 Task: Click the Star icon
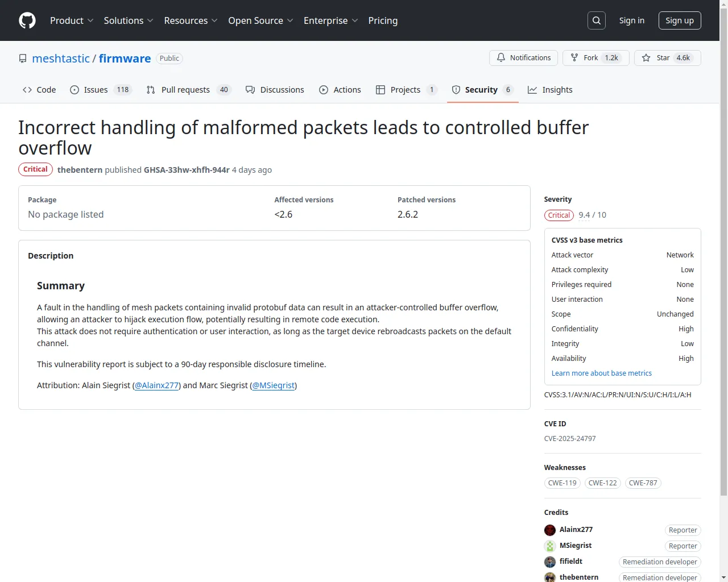pyautogui.click(x=646, y=58)
